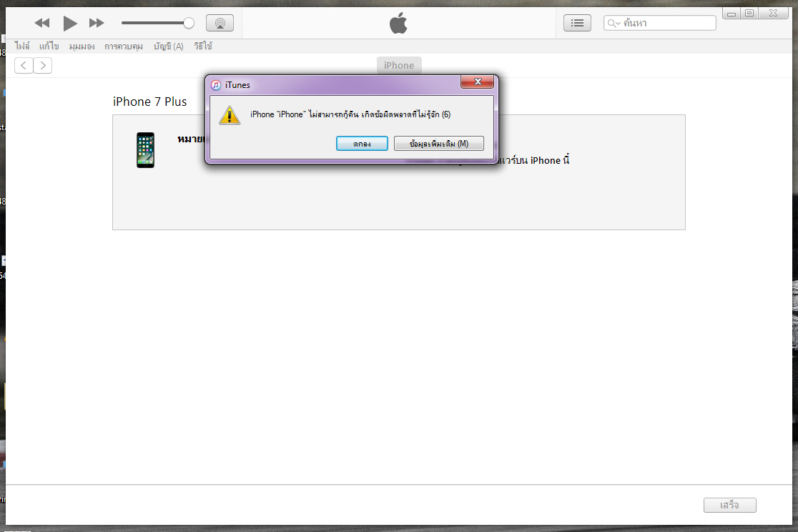Screen dimensions: 798x532
Task: Close the main iTunes window
Action: [773, 14]
